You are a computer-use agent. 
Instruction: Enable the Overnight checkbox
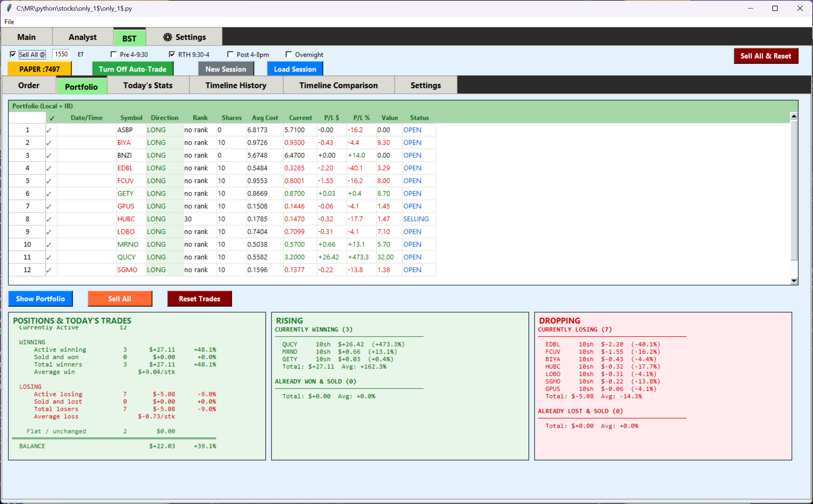pos(289,54)
